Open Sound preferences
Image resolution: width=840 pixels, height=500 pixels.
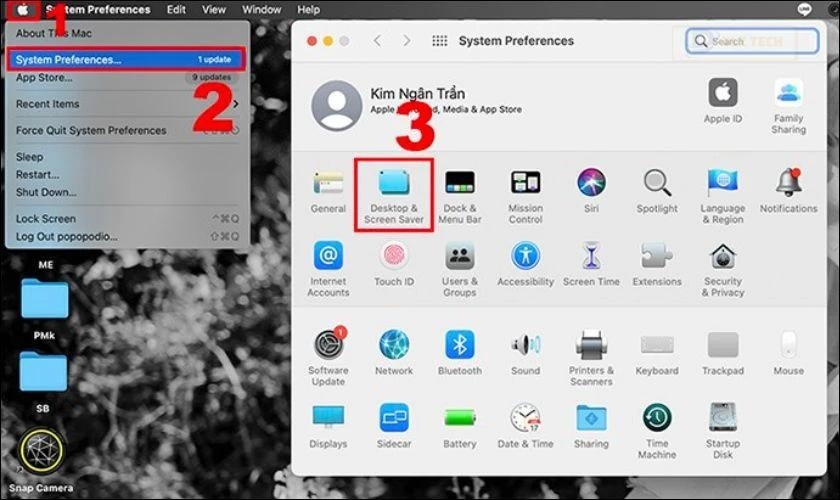pos(526,353)
